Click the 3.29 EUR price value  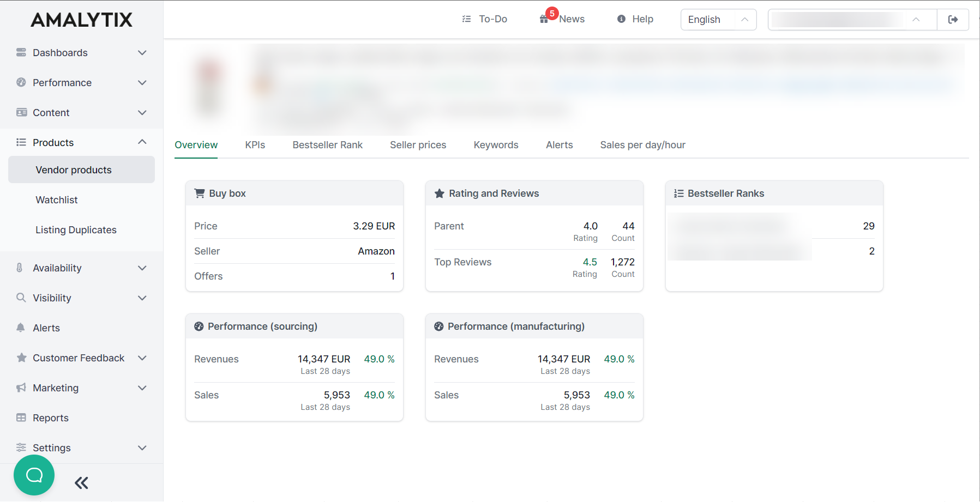tap(374, 226)
